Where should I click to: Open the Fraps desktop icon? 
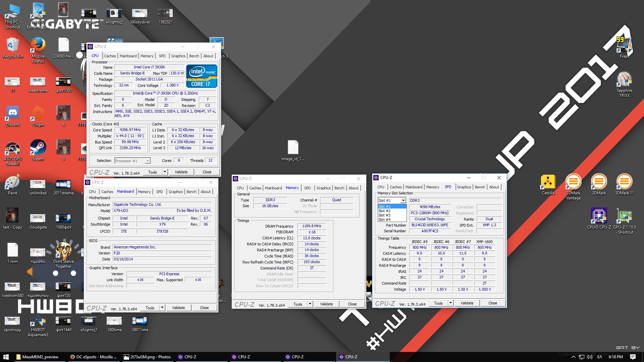coord(624,48)
